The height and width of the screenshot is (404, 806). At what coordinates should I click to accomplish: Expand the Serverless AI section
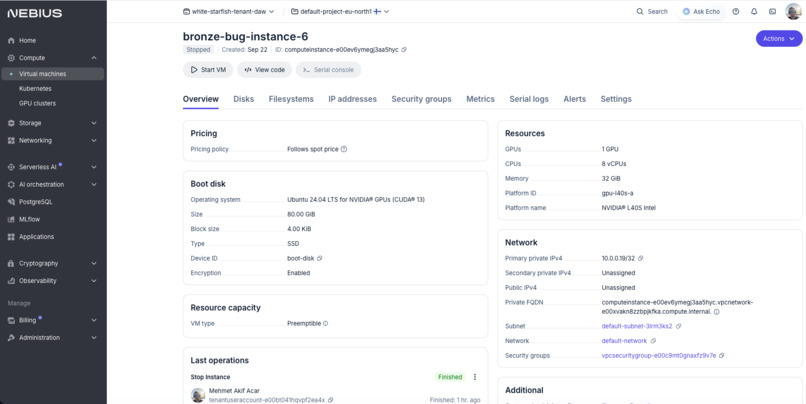point(94,167)
